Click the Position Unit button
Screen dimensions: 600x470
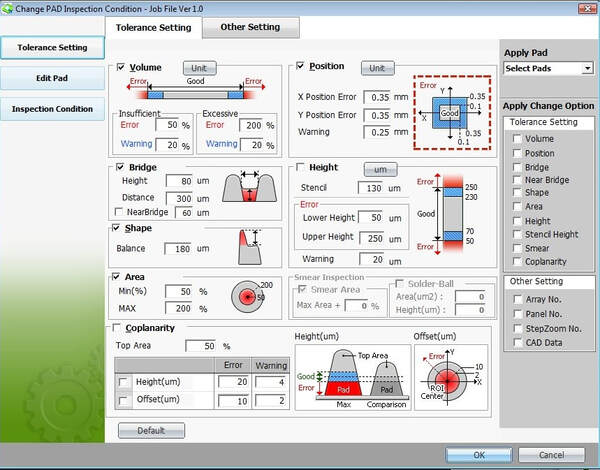coord(376,68)
